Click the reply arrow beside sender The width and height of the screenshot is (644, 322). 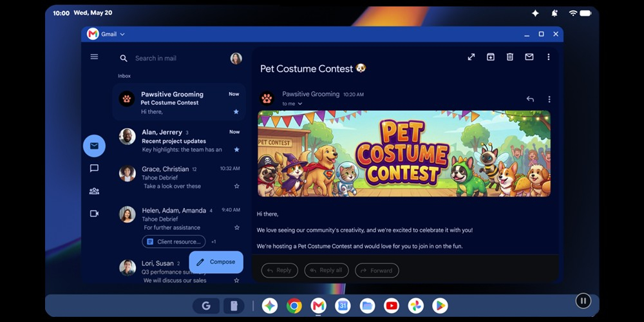pyautogui.click(x=530, y=99)
